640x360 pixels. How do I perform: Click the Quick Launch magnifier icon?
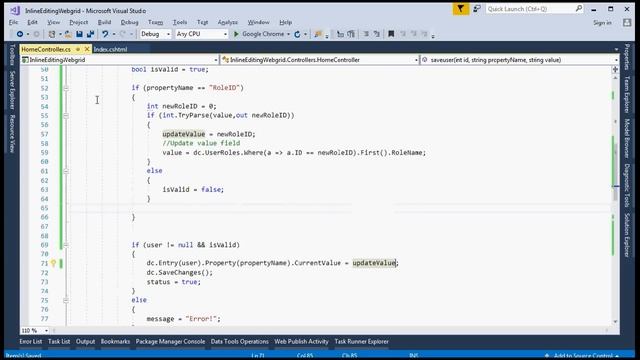(x=579, y=9)
